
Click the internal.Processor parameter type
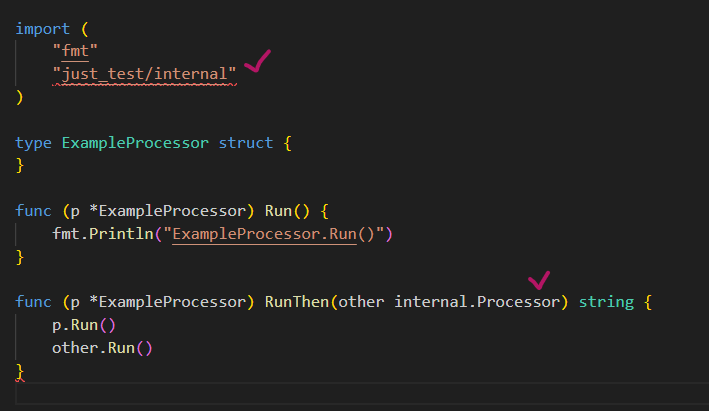[x=476, y=302]
